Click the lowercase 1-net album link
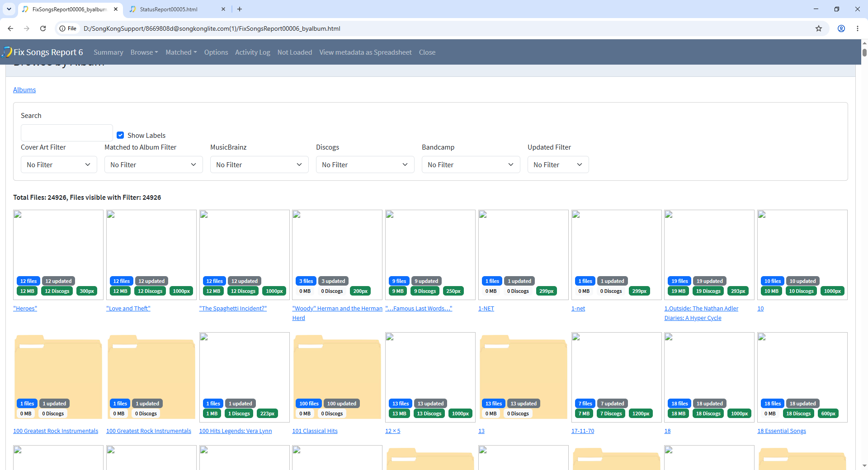Screen dimensions: 868x470 coord(578,309)
